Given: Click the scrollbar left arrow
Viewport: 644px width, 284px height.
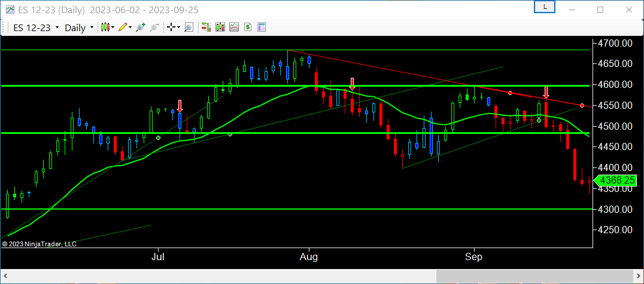Looking at the screenshot, I should coord(7,276).
